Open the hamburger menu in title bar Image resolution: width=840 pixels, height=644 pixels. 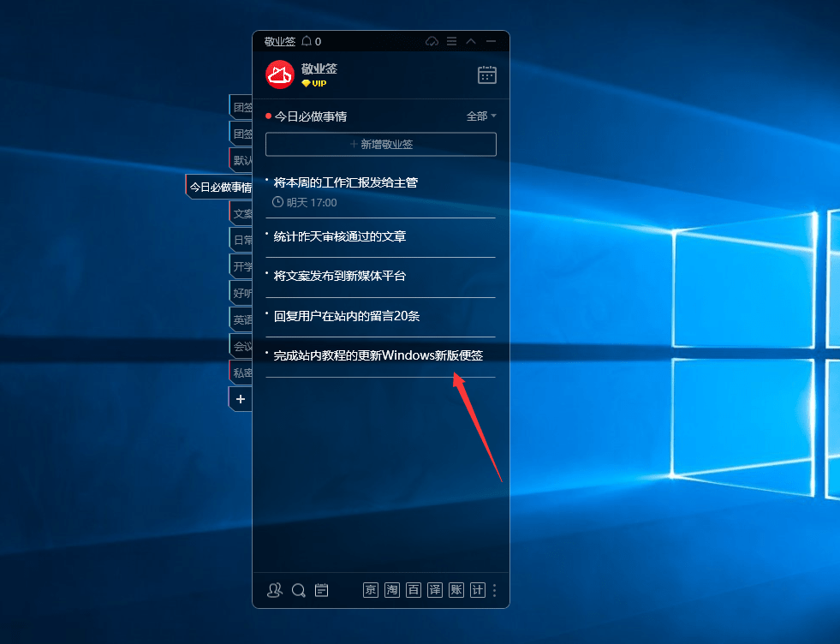[x=451, y=41]
